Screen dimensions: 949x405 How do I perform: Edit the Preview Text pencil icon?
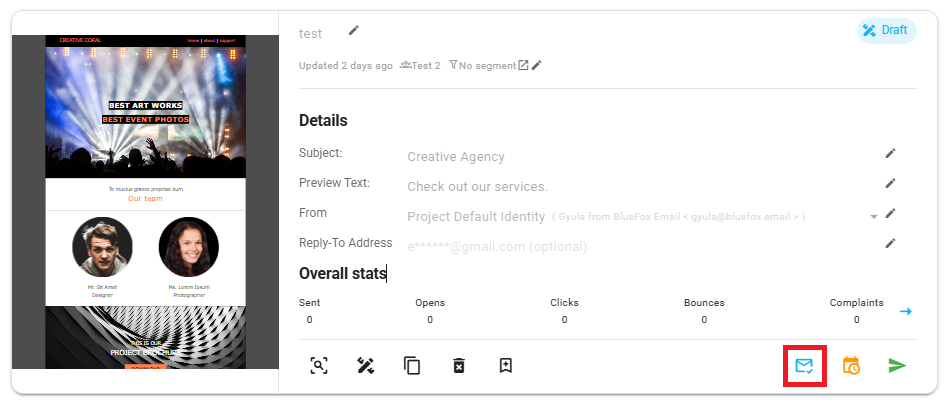point(890,183)
